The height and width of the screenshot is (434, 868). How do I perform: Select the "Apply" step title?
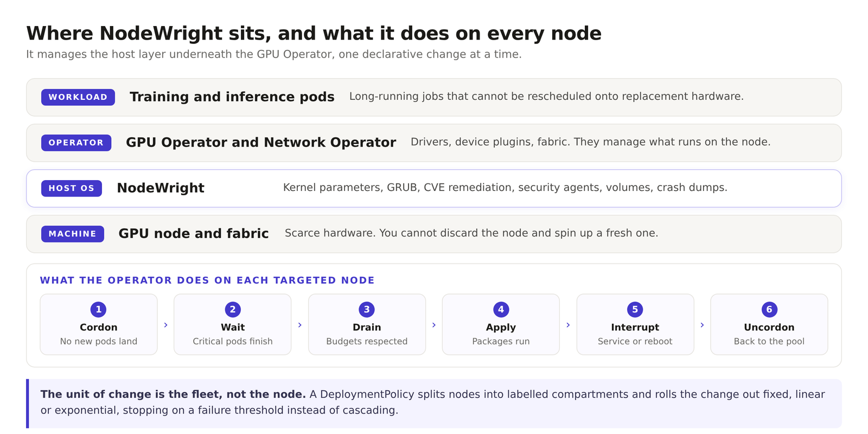(x=501, y=328)
